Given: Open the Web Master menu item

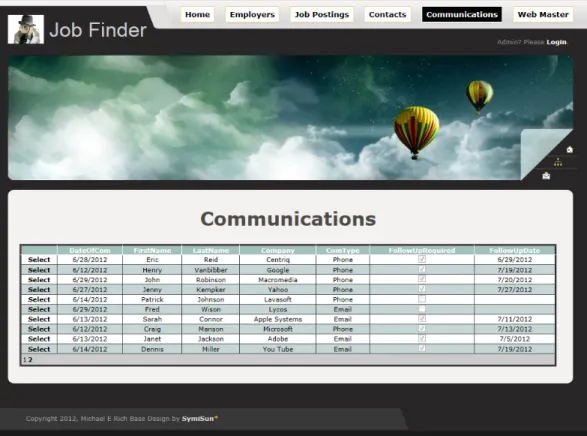Looking at the screenshot, I should [x=543, y=15].
